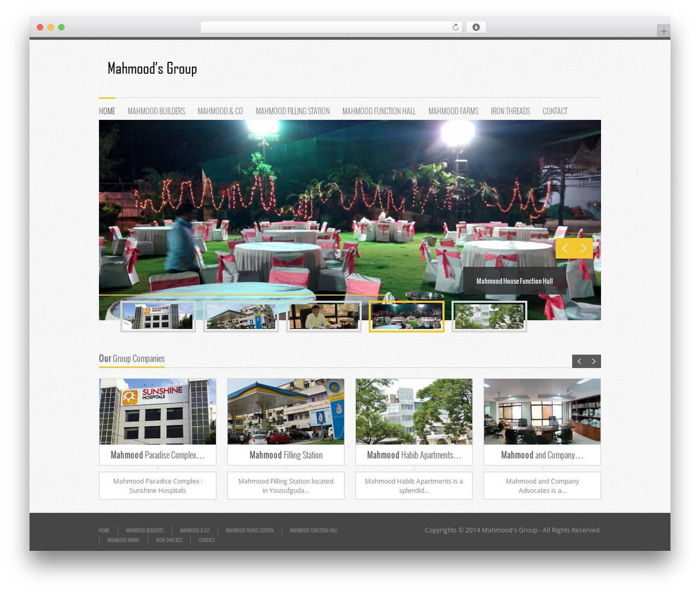
Task: Open Contact in the top menu
Action: click(555, 111)
